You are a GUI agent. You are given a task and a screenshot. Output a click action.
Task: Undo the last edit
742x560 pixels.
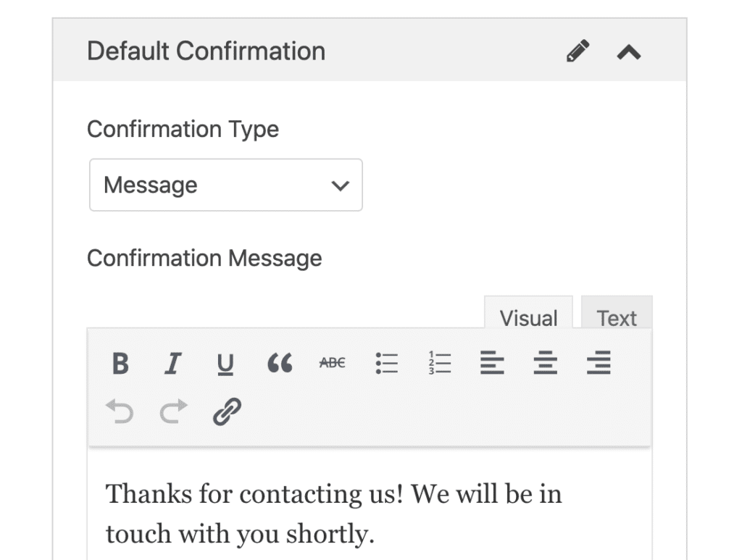(x=120, y=411)
